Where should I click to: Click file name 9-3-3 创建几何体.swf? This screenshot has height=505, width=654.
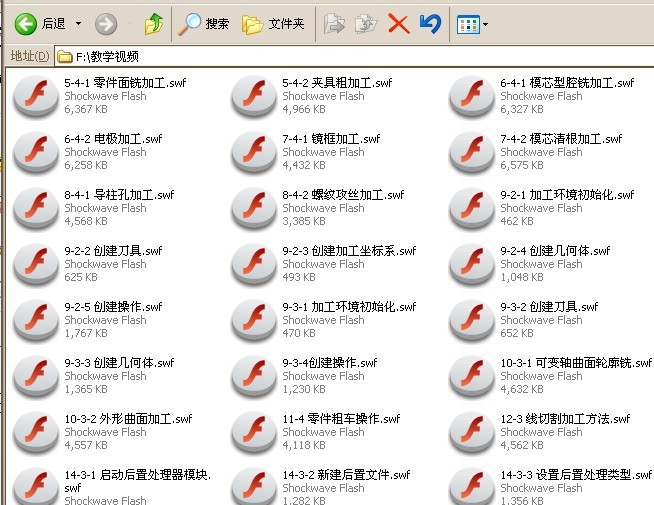point(119,363)
